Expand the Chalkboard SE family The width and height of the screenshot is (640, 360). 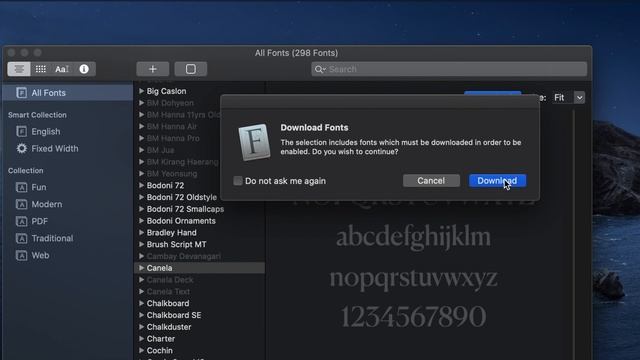pos(141,315)
